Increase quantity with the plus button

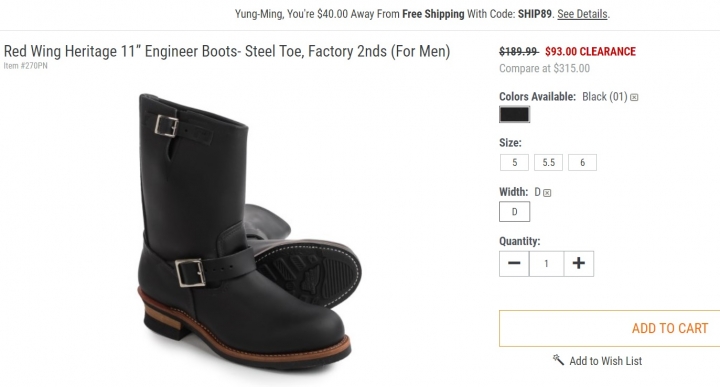pyautogui.click(x=579, y=264)
